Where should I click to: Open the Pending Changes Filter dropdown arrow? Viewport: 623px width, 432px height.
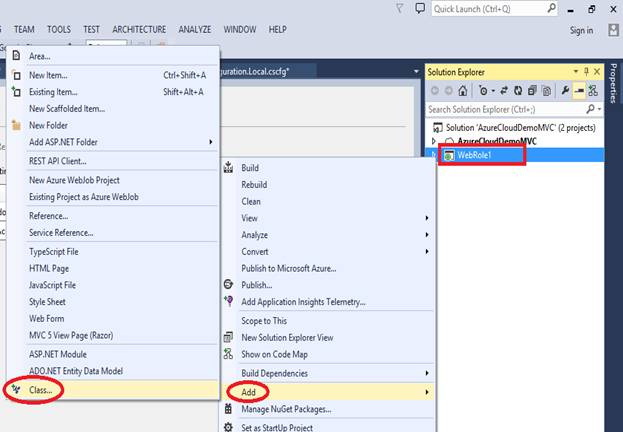pyautogui.click(x=493, y=91)
